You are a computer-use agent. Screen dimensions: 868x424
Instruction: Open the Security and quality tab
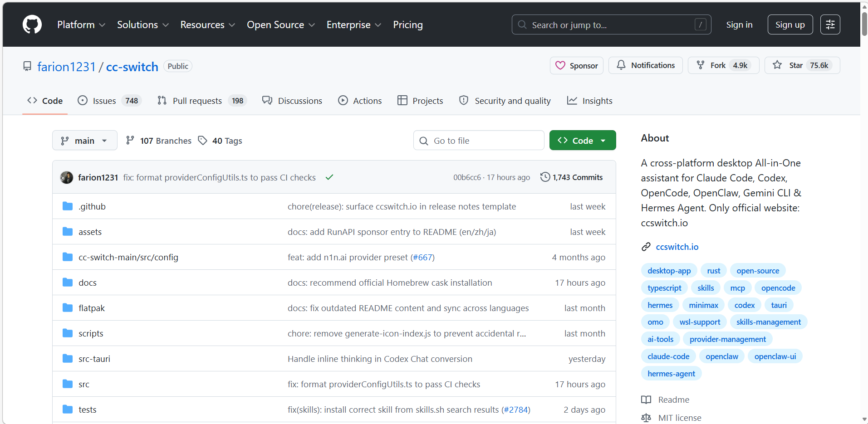click(505, 101)
